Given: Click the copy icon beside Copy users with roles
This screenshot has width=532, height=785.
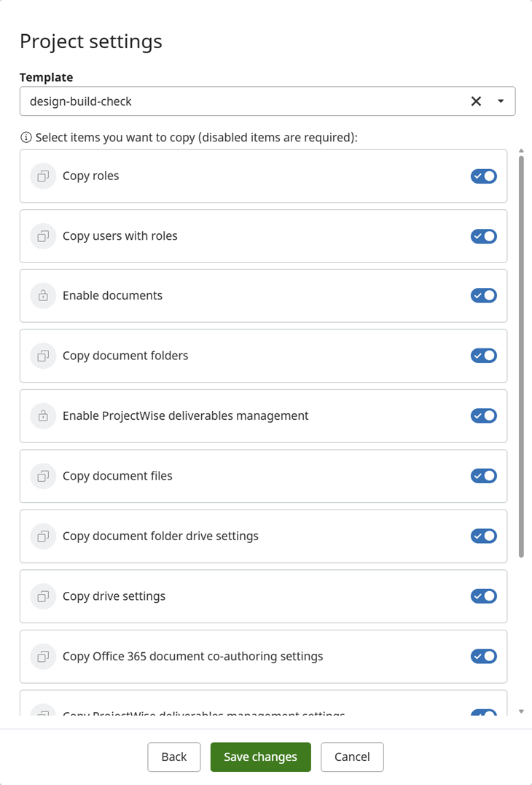Looking at the screenshot, I should pyautogui.click(x=43, y=236).
